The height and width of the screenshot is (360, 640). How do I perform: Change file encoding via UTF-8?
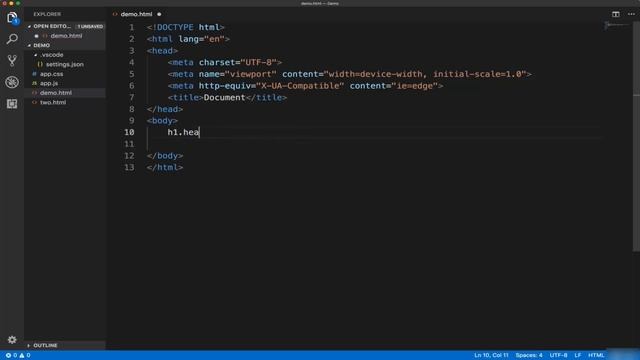coord(558,356)
